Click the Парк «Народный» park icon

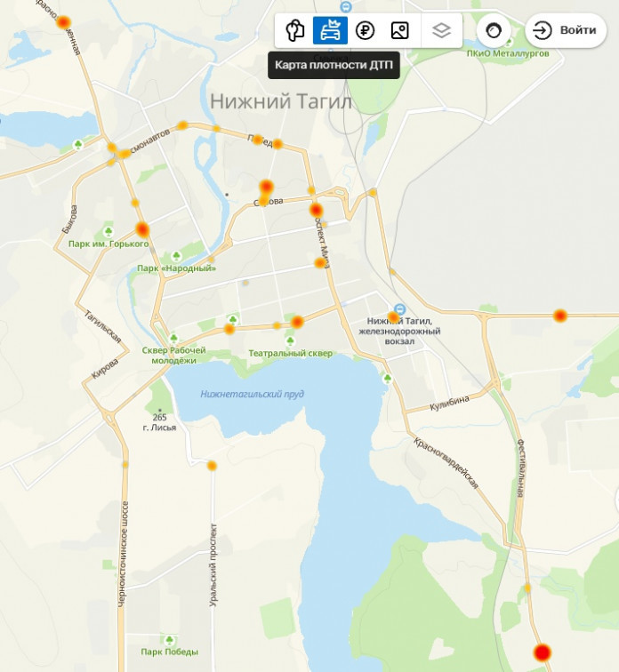pos(176,256)
